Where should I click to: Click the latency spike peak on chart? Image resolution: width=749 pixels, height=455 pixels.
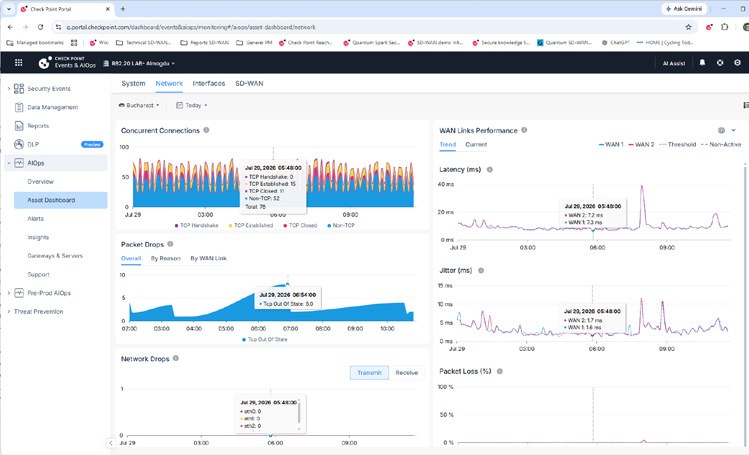point(642,187)
